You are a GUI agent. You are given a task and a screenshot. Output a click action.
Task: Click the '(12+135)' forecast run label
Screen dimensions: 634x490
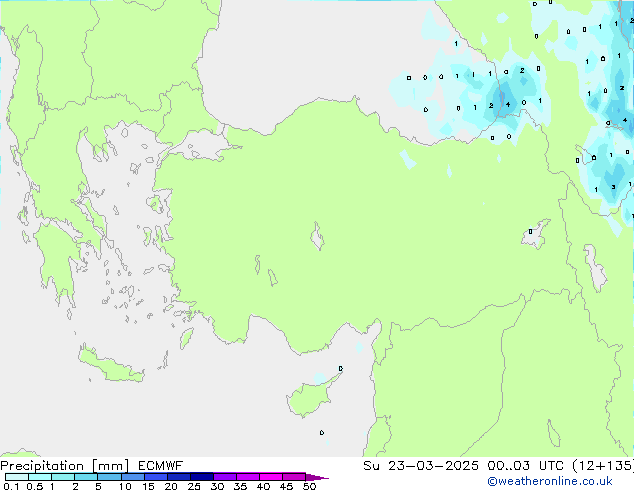[603, 466]
